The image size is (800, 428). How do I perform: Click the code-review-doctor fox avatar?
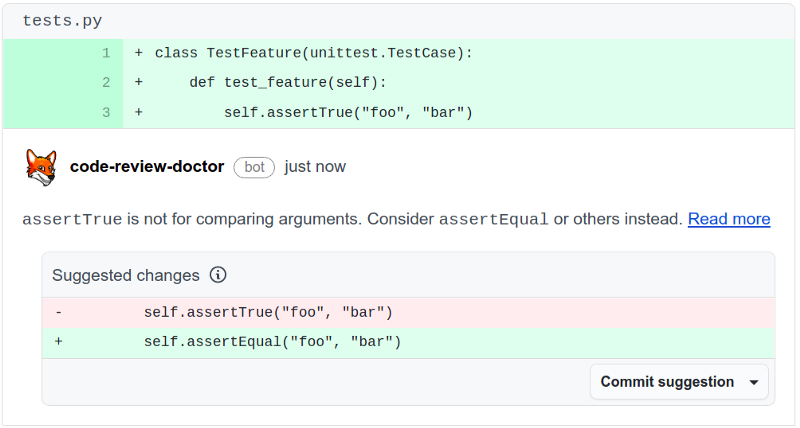coord(41,167)
